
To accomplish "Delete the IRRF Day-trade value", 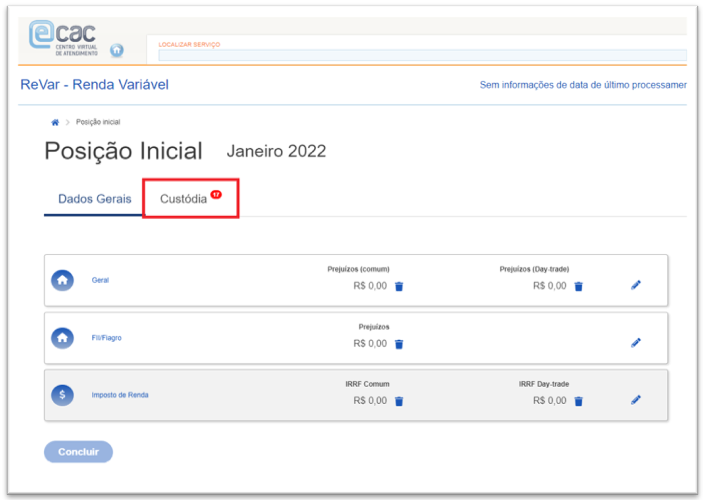I will coord(578,401).
